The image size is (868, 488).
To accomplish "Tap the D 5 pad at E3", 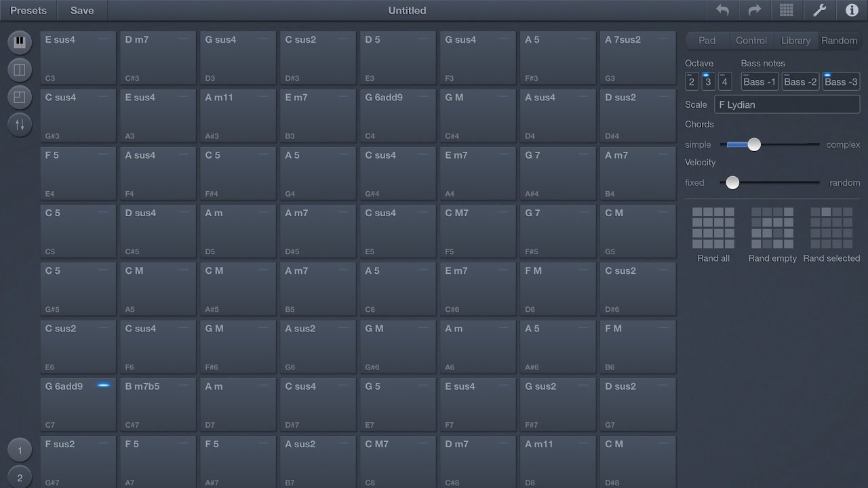I will pyautogui.click(x=398, y=58).
